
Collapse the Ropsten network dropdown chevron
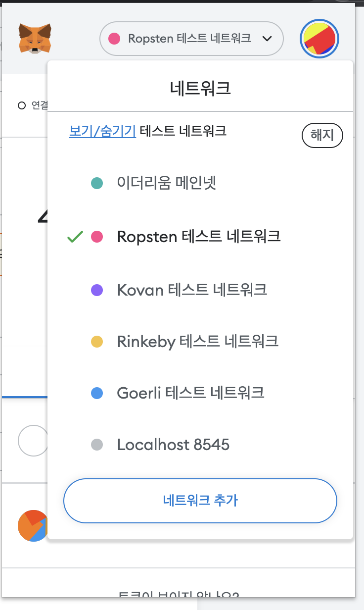pyautogui.click(x=267, y=39)
